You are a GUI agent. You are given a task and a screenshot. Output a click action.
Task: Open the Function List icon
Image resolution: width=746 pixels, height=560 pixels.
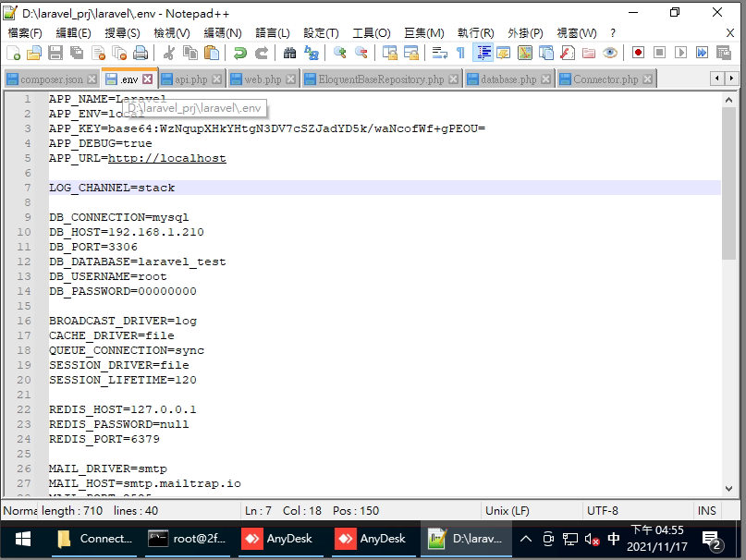pyautogui.click(x=567, y=53)
